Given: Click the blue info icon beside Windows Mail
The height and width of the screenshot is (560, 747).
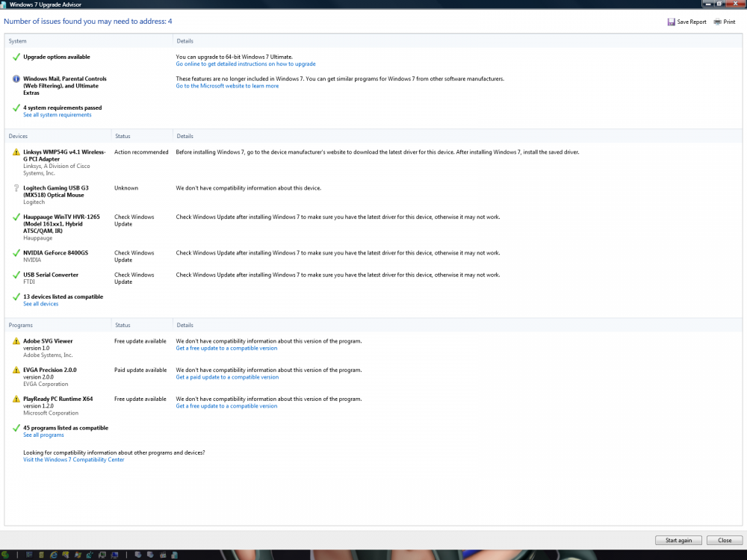Looking at the screenshot, I should (16, 79).
